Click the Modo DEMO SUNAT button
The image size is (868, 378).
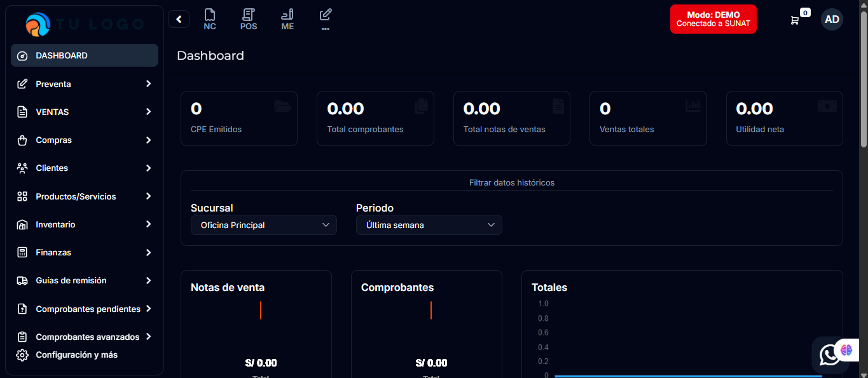(713, 19)
